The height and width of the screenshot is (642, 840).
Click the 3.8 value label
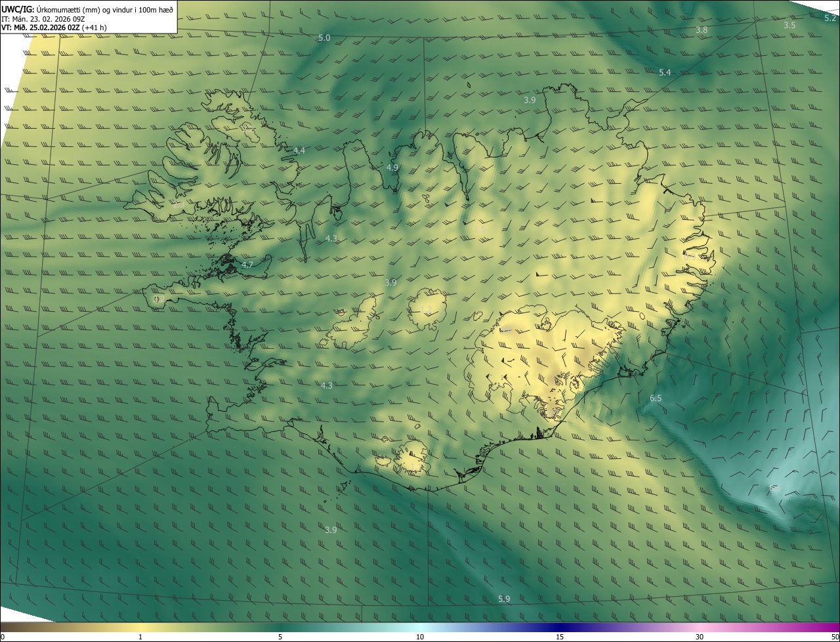[x=702, y=30]
